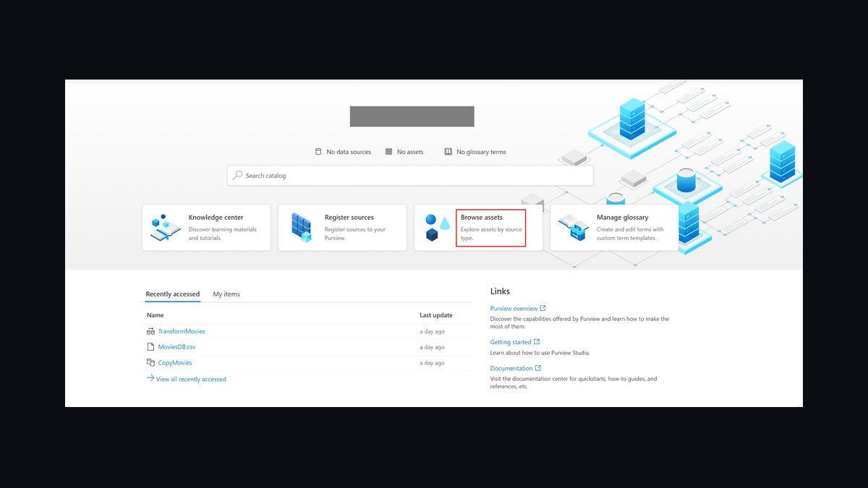
Task: Click the Knowledge center book icon
Action: [x=166, y=228]
